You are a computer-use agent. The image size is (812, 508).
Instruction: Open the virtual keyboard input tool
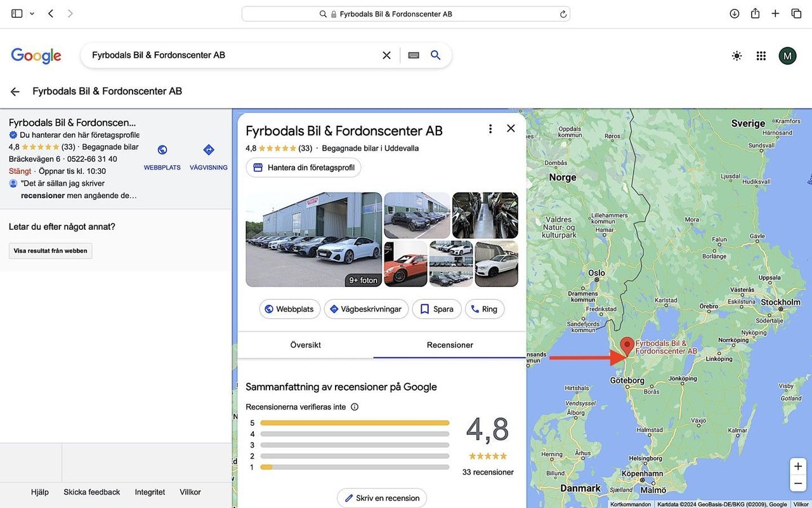click(x=414, y=55)
